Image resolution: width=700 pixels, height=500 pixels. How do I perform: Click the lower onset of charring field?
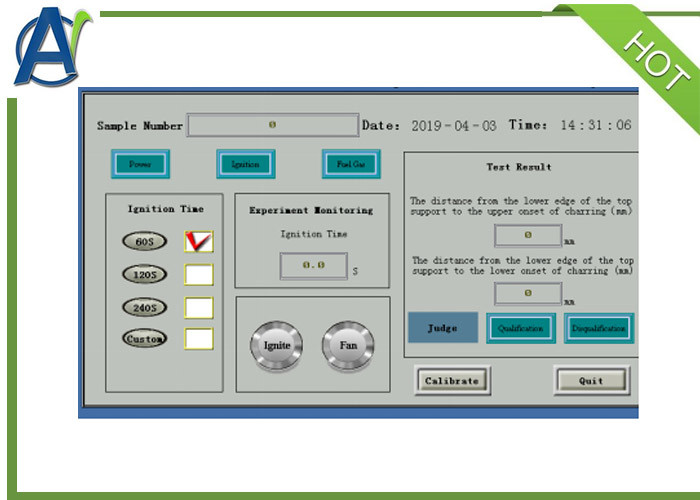pos(527,294)
